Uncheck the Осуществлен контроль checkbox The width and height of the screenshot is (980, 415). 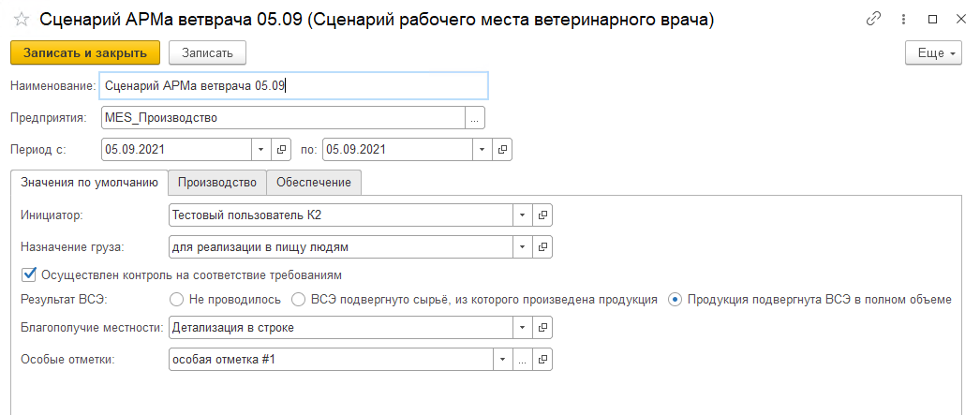pyautogui.click(x=28, y=275)
